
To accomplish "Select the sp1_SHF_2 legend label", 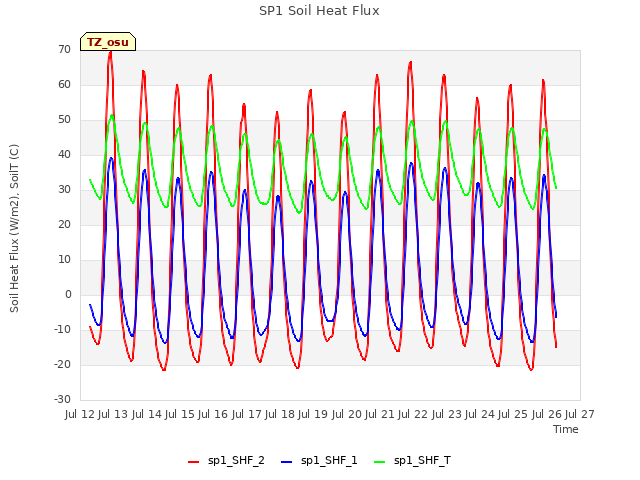I will (236, 460).
